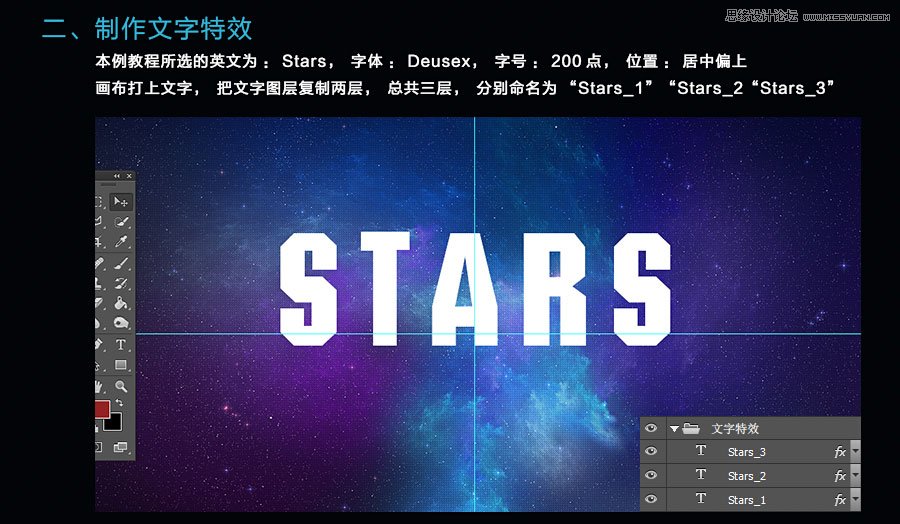This screenshot has width=900, height=524.
Task: Select the Quick Selection tool
Action: [x=121, y=222]
